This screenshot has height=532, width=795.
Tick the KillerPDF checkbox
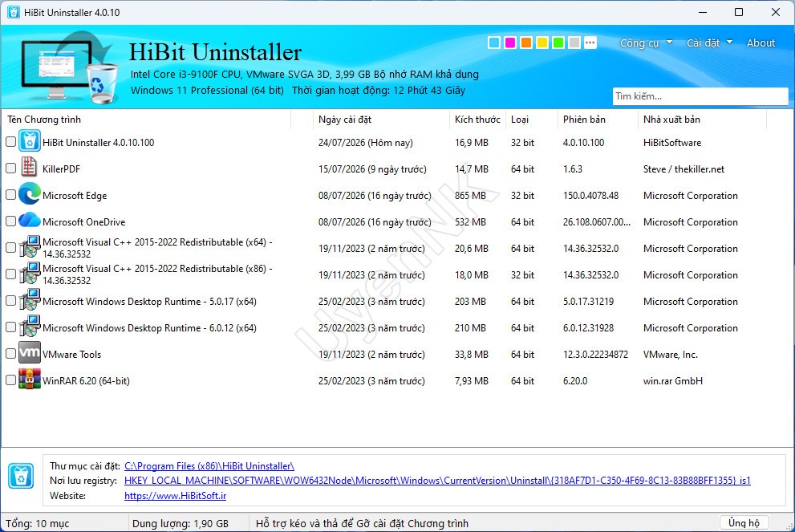pos(10,169)
